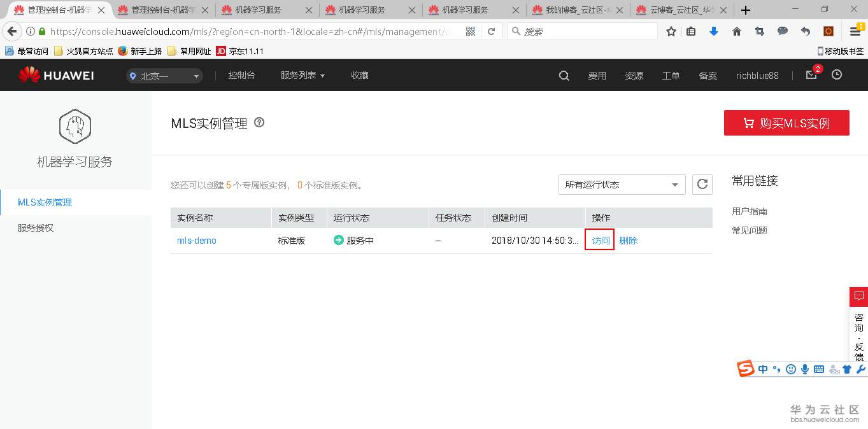
Task: Refresh the MLS instance list
Action: pyautogui.click(x=702, y=185)
